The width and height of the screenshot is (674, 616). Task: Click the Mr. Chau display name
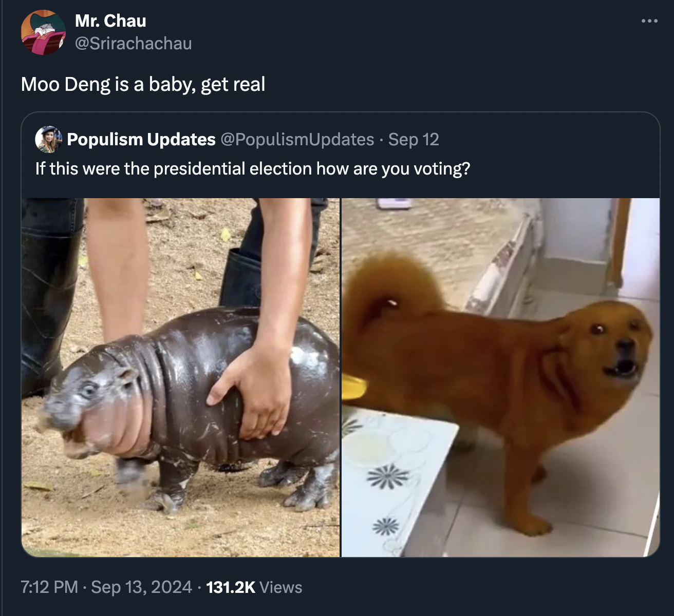110,21
